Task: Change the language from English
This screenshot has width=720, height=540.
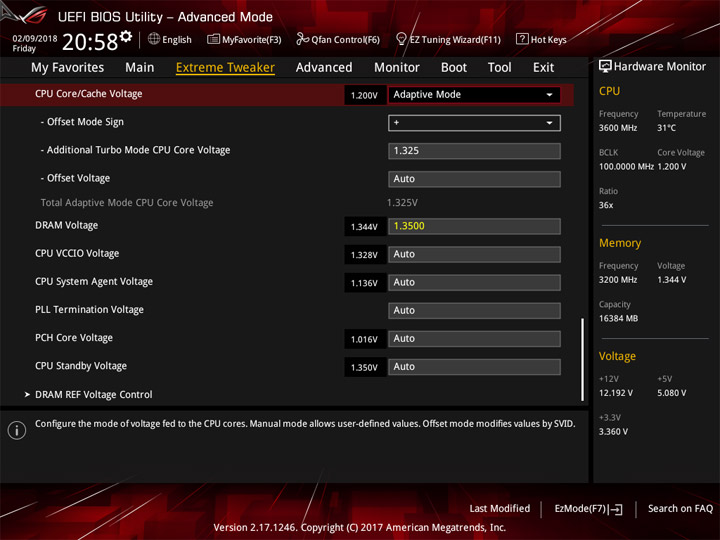Action: tap(170, 39)
